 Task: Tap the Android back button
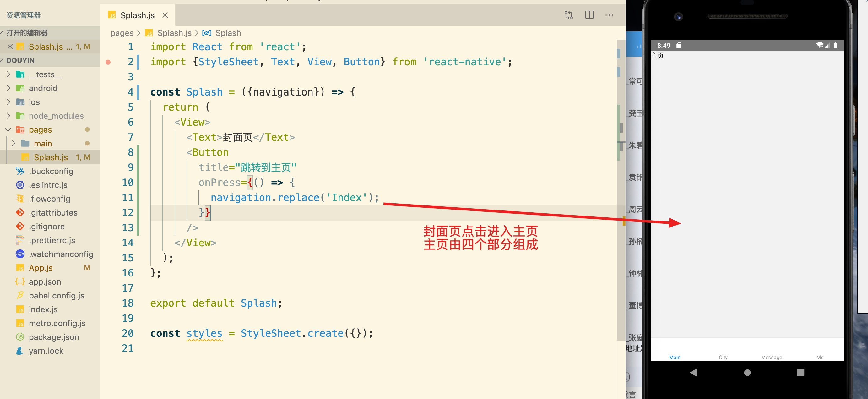pos(693,372)
